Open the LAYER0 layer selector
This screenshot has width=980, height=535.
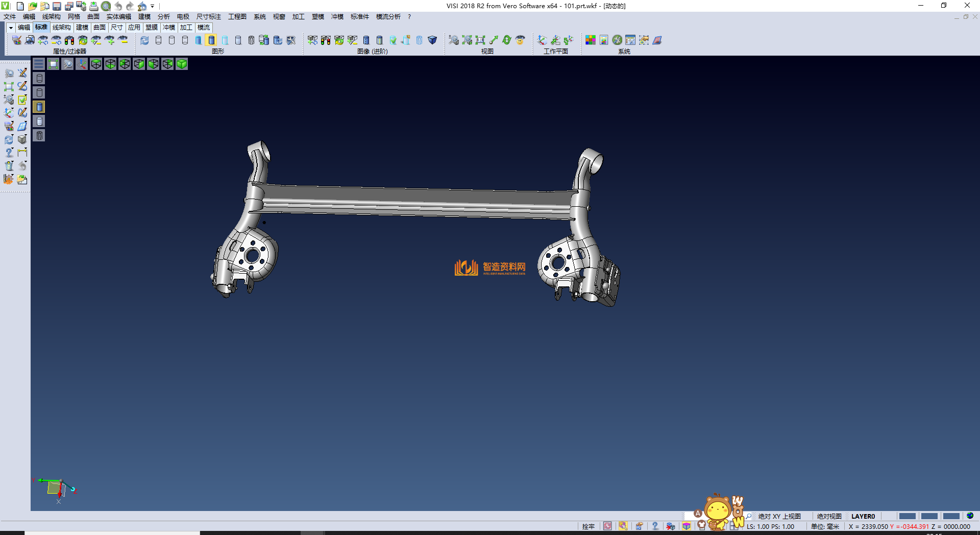(x=863, y=516)
